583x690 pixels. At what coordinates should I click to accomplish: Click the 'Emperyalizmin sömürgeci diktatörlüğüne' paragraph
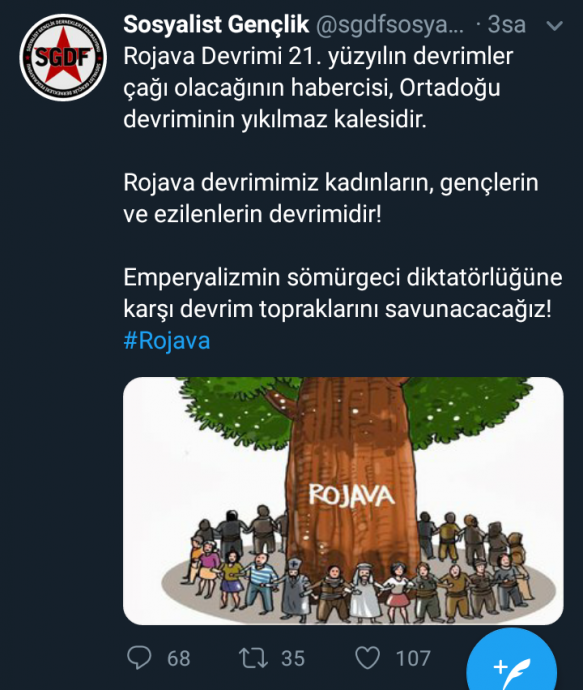pos(343,294)
